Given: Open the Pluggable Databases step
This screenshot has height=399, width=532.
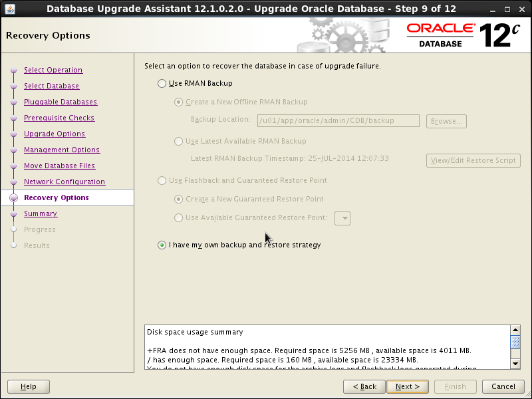Looking at the screenshot, I should tap(61, 102).
